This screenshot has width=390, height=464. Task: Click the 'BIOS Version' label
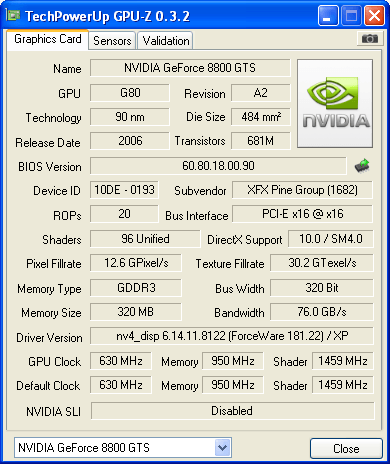pyautogui.click(x=50, y=167)
